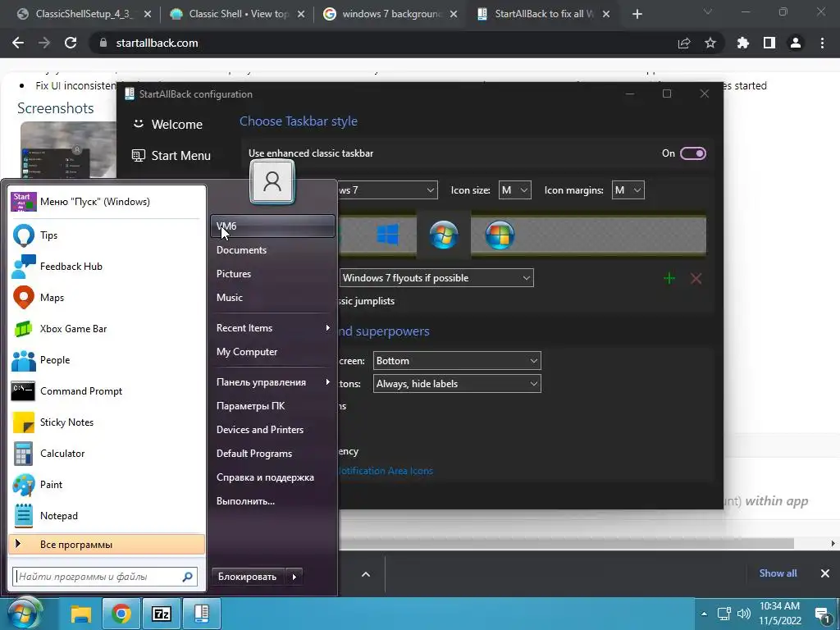
Task: Select the Vista-style orb start button
Action: [x=500, y=235]
